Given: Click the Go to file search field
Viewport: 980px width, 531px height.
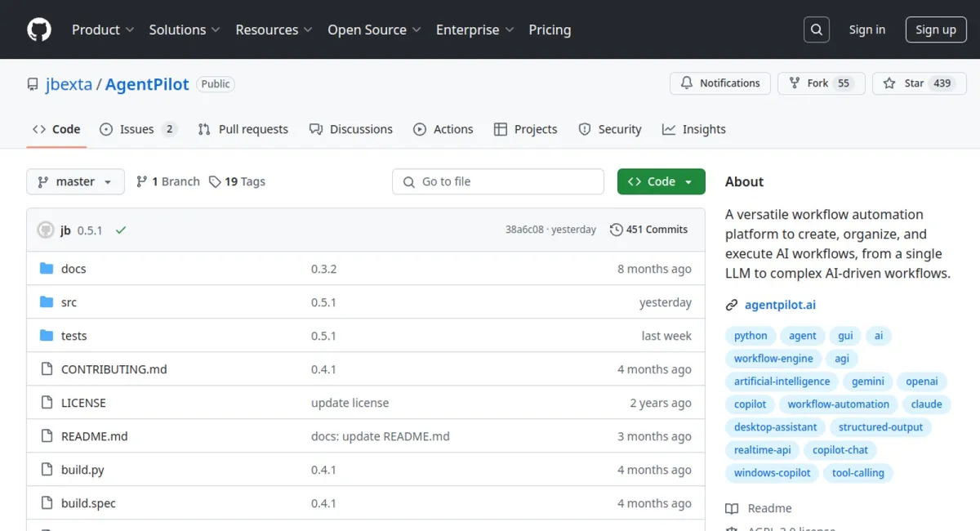Looking at the screenshot, I should click(x=498, y=181).
